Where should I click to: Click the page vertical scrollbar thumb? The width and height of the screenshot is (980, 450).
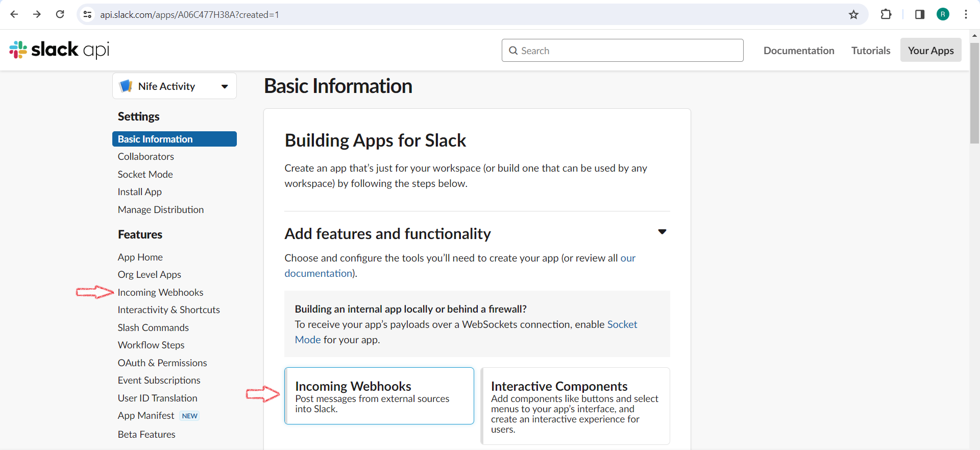tap(974, 93)
